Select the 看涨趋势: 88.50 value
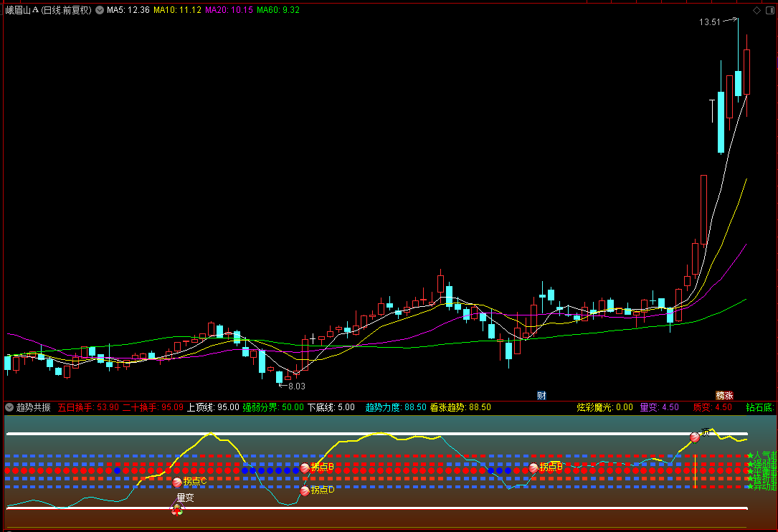Screen dimensions: 778x532 click(x=460, y=407)
